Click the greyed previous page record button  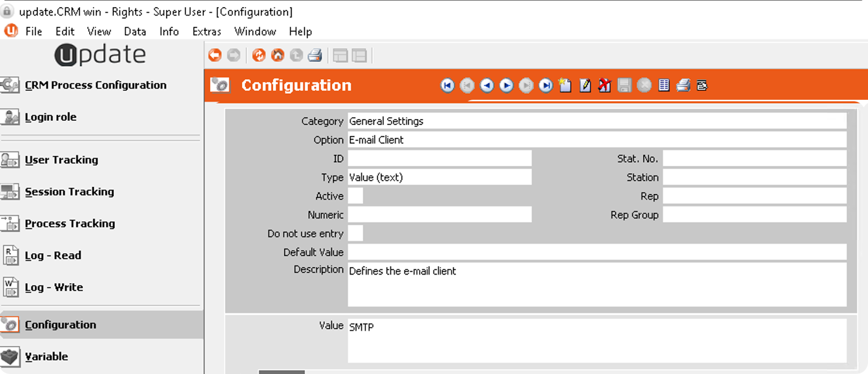coord(467,85)
